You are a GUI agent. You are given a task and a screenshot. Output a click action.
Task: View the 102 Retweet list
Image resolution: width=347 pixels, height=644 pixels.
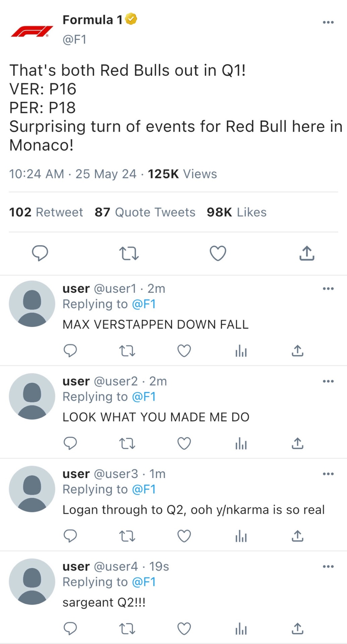click(x=46, y=212)
